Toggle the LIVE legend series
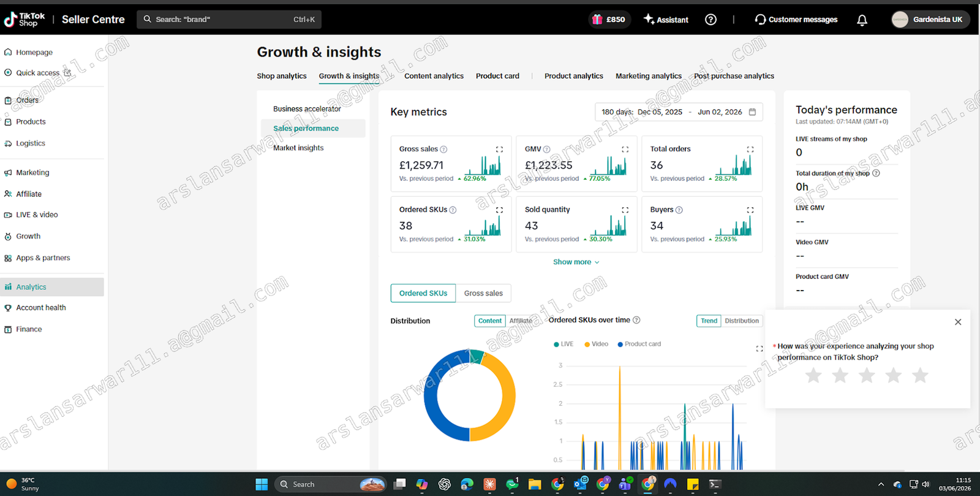980x496 pixels. 563,344
